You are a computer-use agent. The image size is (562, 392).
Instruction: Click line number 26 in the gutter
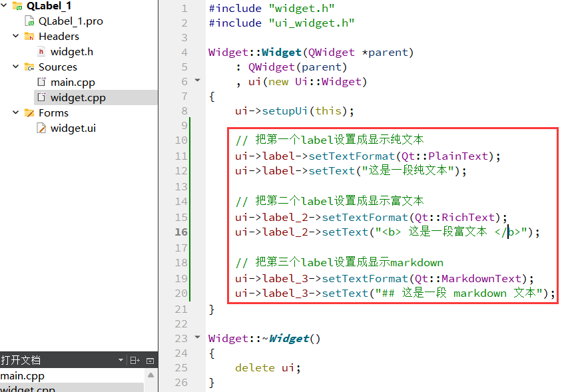coord(181,382)
